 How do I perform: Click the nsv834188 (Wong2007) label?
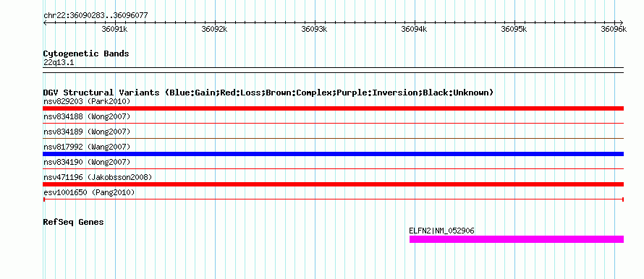87,117
